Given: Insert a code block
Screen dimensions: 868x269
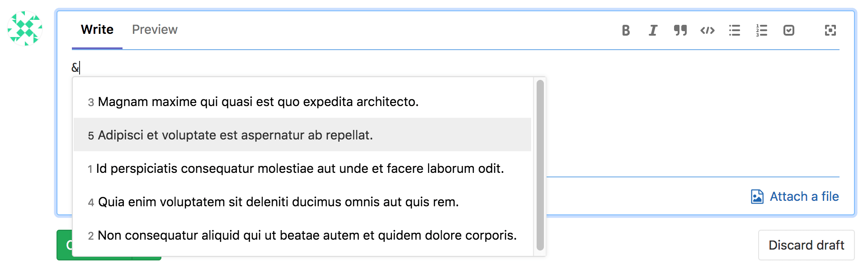Looking at the screenshot, I should coord(707,30).
